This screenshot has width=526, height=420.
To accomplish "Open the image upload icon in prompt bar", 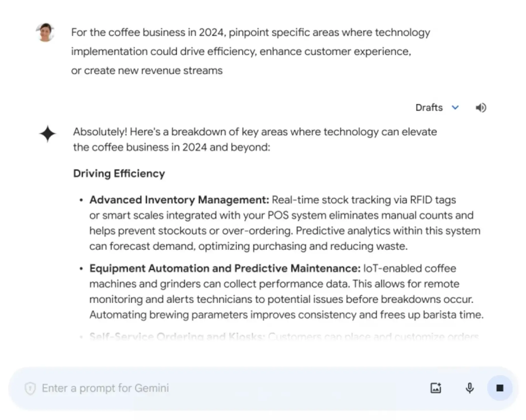I will coord(436,388).
